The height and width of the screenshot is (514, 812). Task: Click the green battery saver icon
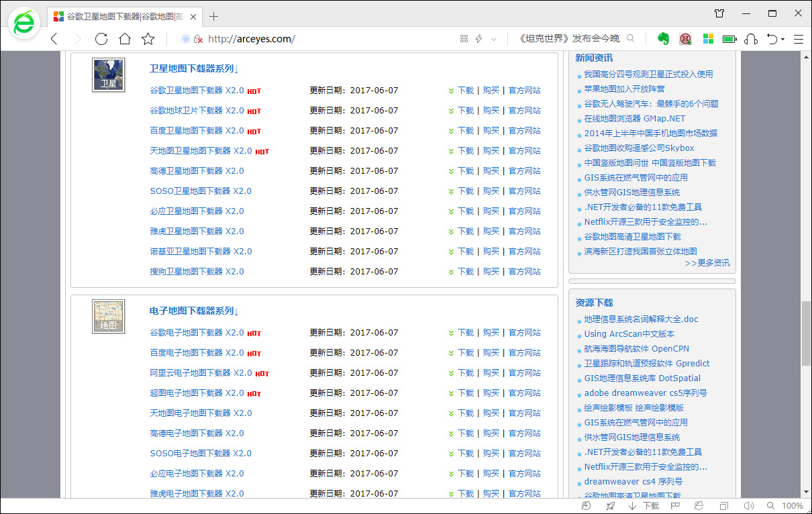click(729, 39)
